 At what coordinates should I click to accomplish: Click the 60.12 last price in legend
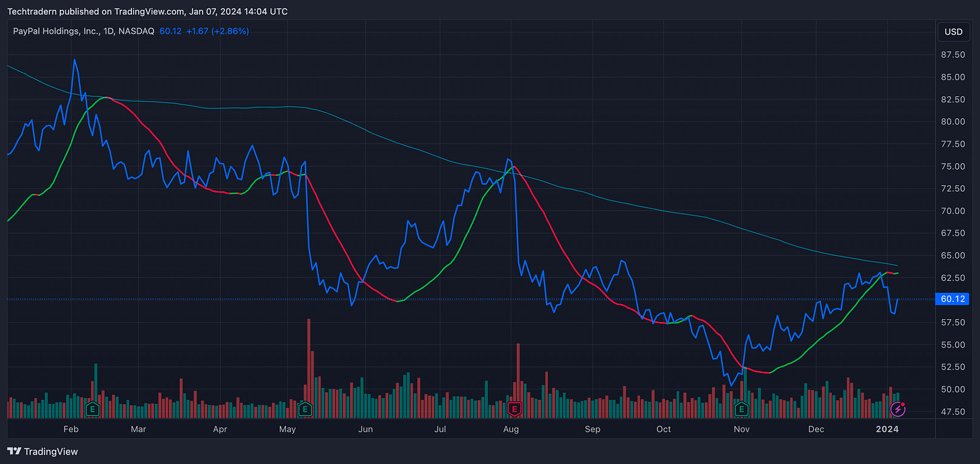point(171,31)
